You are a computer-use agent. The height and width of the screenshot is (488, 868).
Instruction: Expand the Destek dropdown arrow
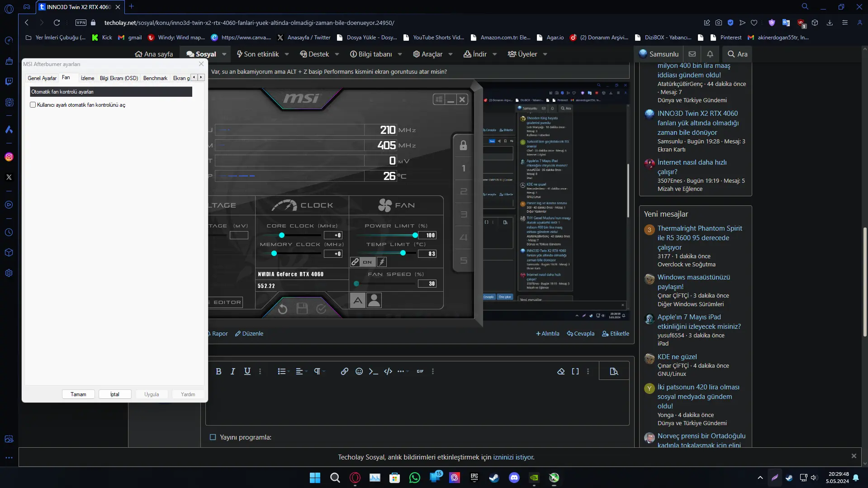coord(337,54)
